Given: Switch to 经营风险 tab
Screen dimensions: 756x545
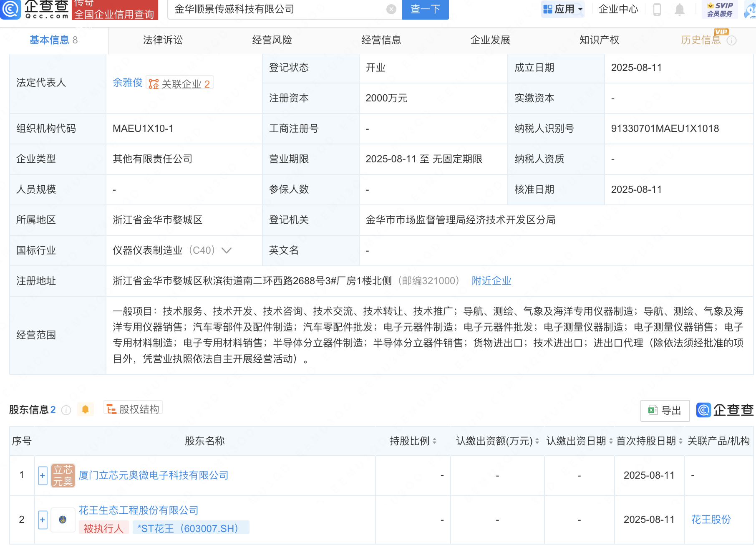Looking at the screenshot, I should pyautogui.click(x=272, y=40).
